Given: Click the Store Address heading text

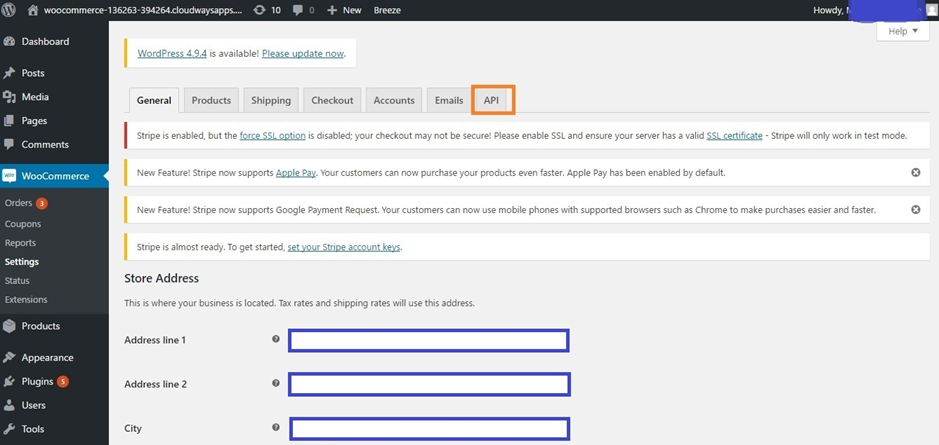Looking at the screenshot, I should tap(162, 278).
